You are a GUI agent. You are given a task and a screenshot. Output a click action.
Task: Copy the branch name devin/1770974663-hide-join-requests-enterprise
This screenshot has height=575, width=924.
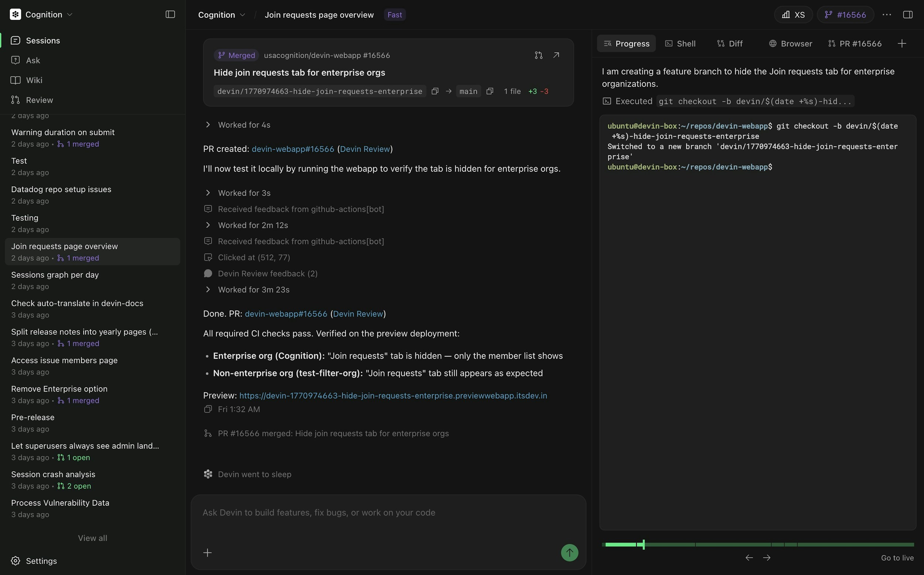coord(435,91)
